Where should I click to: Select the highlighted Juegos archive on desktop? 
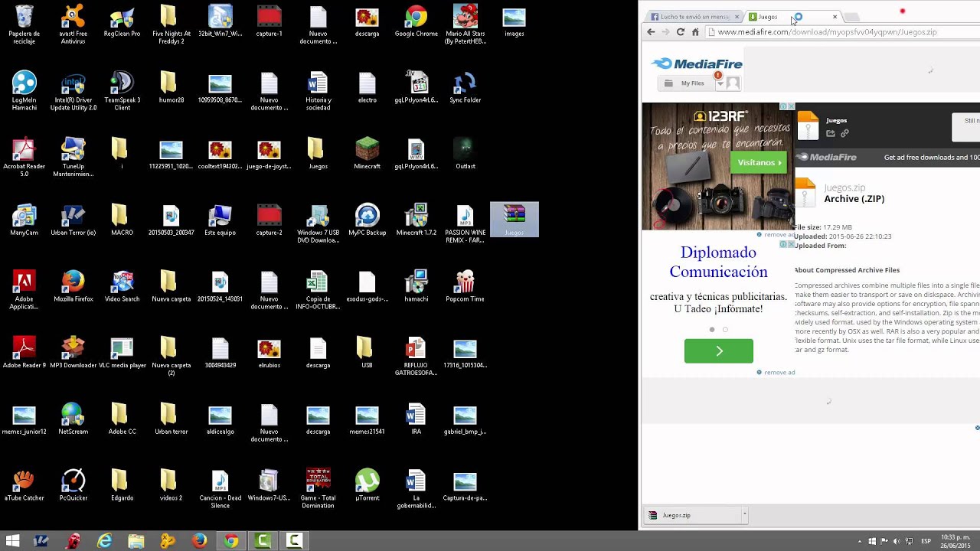pos(514,220)
